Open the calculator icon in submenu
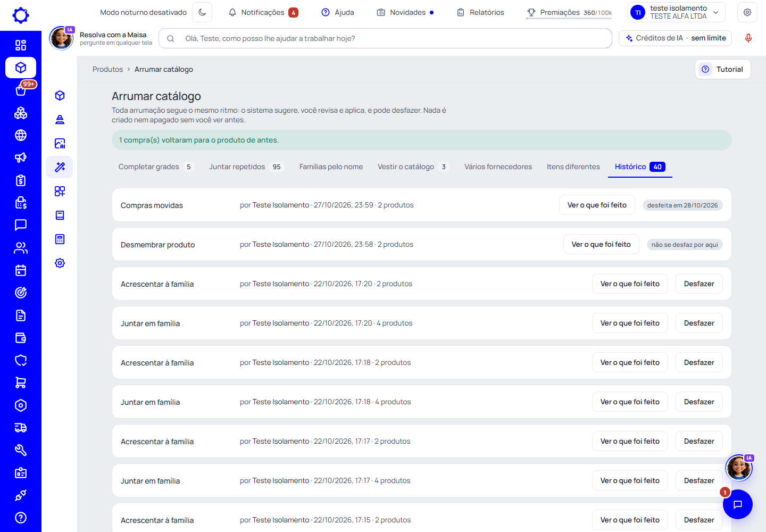Screen dimensions: 766x532 pyautogui.click(x=60, y=239)
